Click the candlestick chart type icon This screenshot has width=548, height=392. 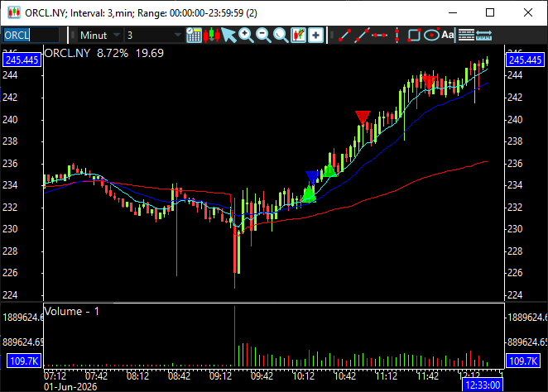pyautogui.click(x=211, y=36)
